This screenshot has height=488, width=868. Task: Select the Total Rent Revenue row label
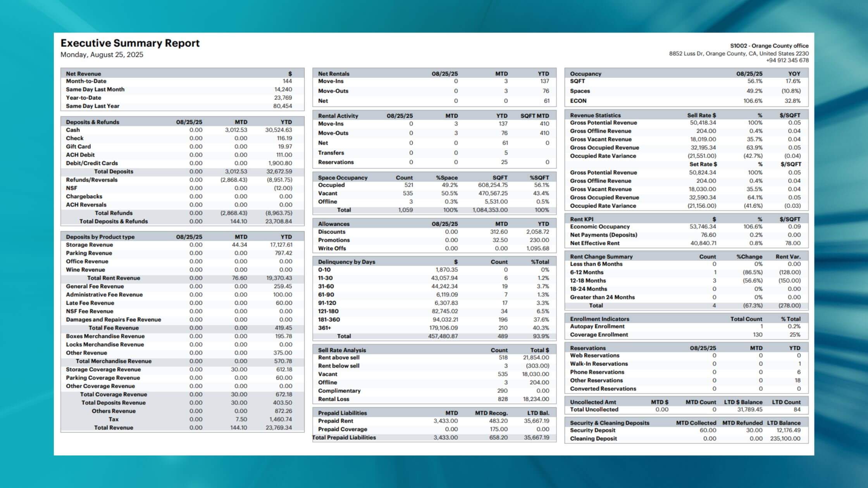114,278
